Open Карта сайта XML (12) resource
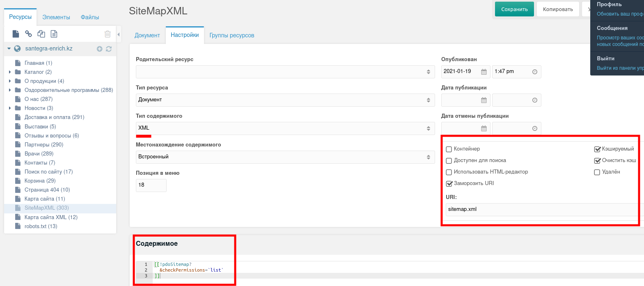 (x=51, y=217)
